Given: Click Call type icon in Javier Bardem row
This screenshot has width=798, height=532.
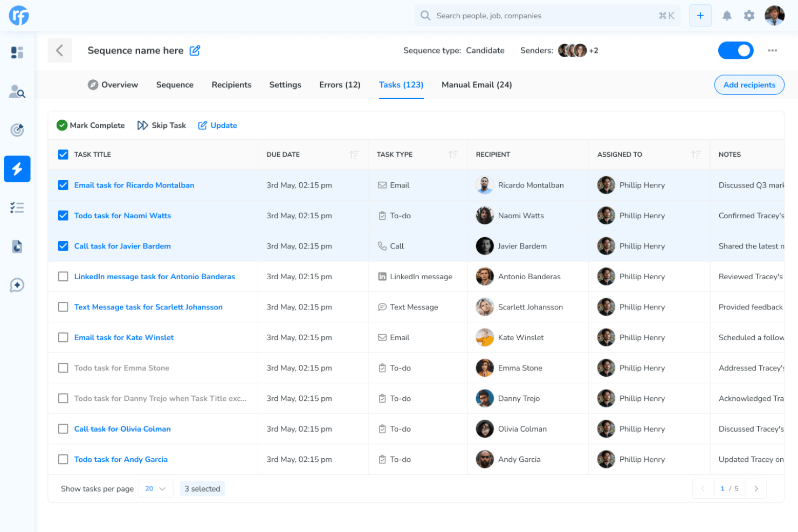Looking at the screenshot, I should pos(382,246).
